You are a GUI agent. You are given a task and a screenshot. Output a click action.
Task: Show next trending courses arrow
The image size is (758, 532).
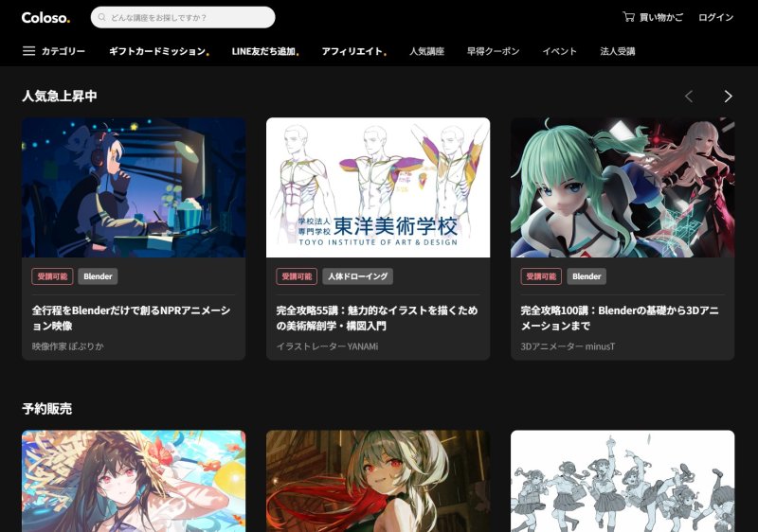(x=728, y=97)
